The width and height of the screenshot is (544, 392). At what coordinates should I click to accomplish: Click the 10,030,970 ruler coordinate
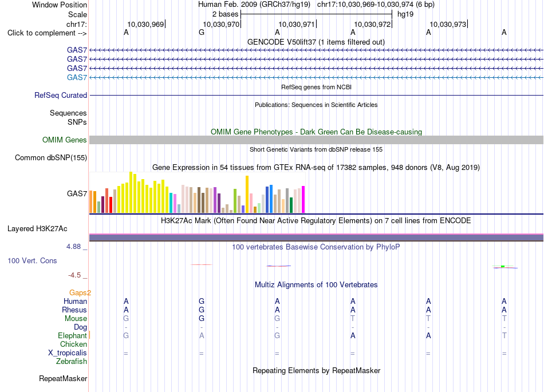[x=221, y=24]
